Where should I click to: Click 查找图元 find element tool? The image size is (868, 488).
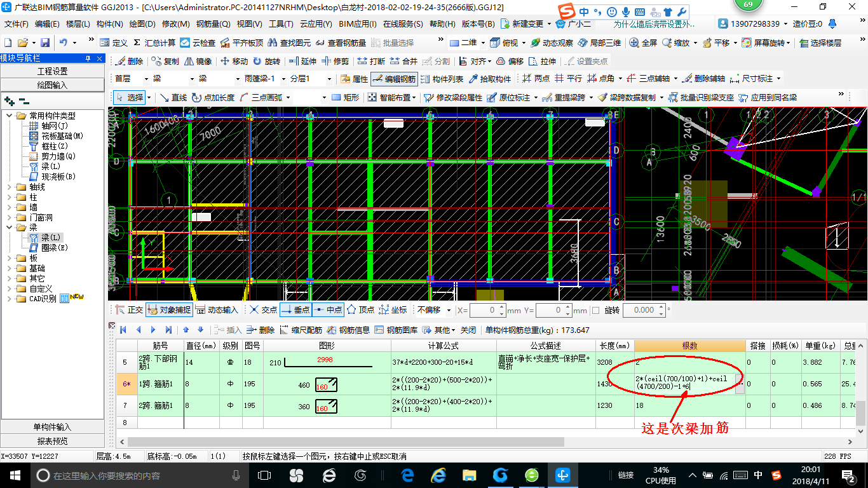pyautogui.click(x=290, y=43)
